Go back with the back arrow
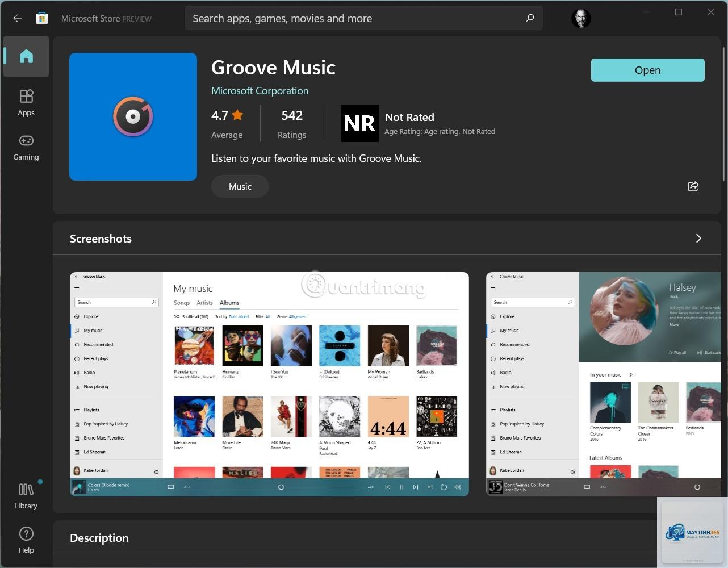The image size is (728, 568). coord(18,18)
